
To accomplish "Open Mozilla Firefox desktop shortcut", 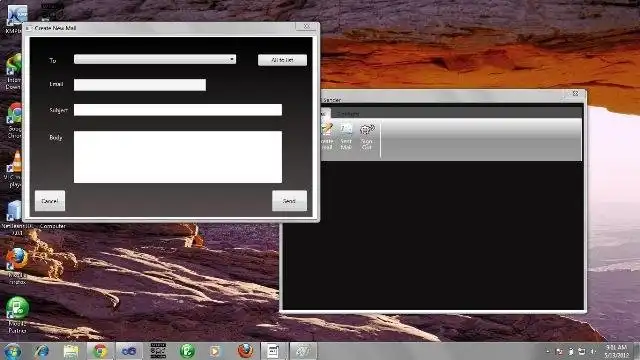I will (x=16, y=265).
